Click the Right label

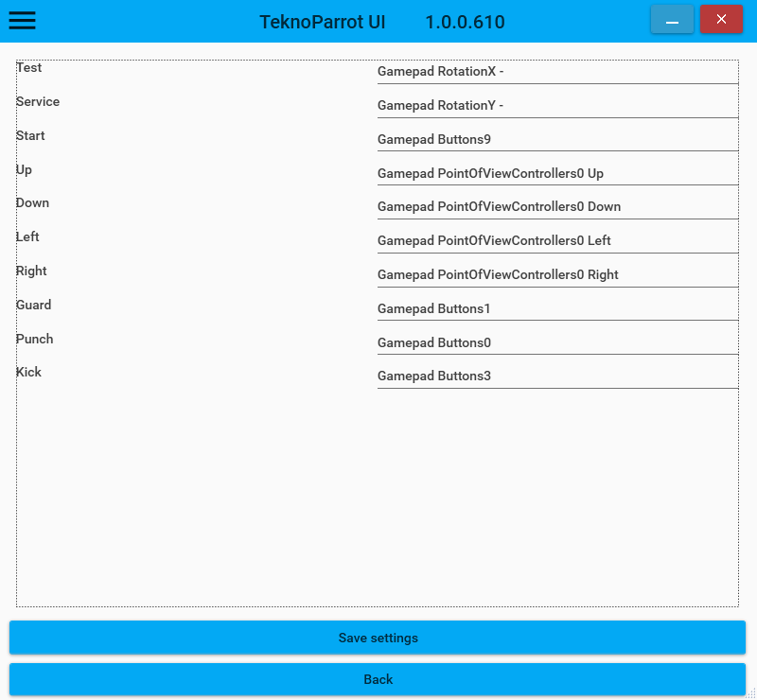[x=31, y=271]
